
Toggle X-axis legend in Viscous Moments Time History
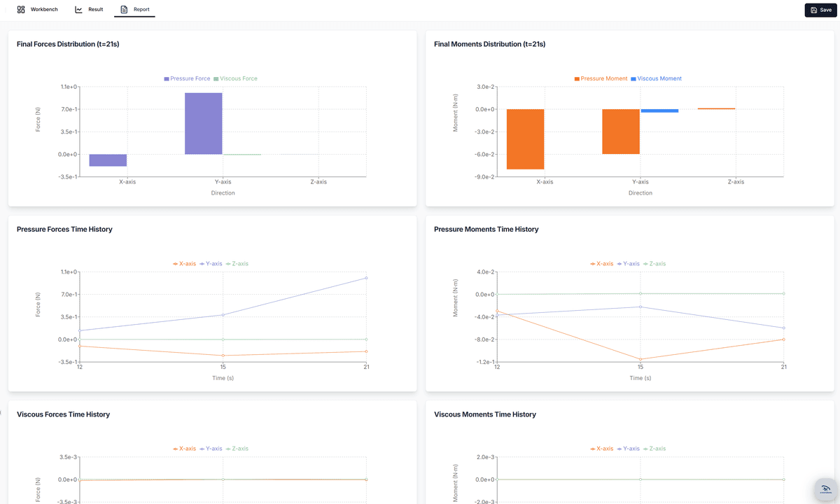601,449
